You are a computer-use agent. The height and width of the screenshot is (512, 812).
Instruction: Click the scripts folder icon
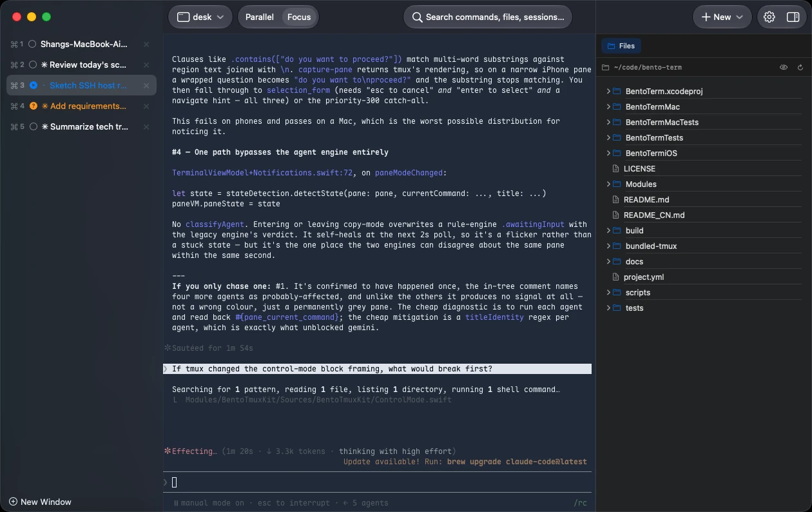tap(617, 292)
